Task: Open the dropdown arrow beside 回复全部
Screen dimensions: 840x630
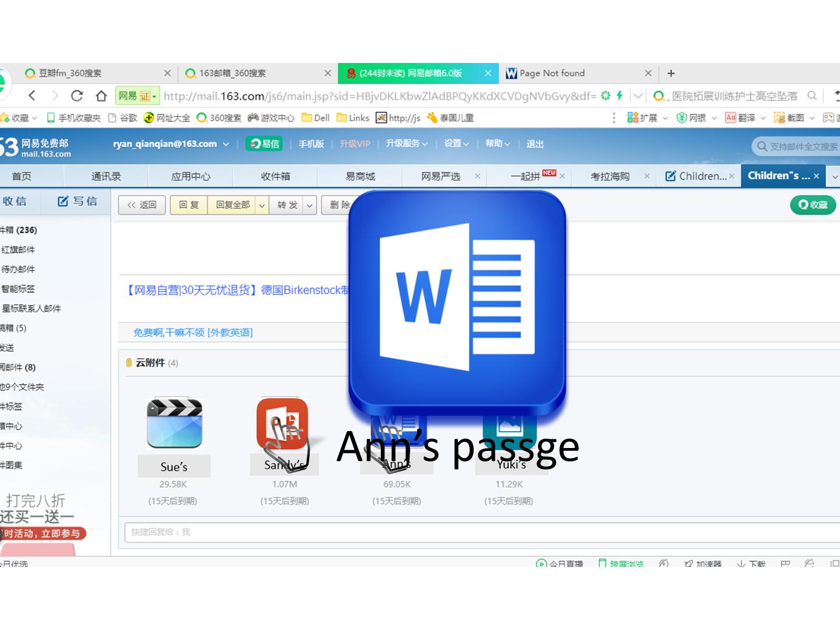Action: click(x=262, y=205)
